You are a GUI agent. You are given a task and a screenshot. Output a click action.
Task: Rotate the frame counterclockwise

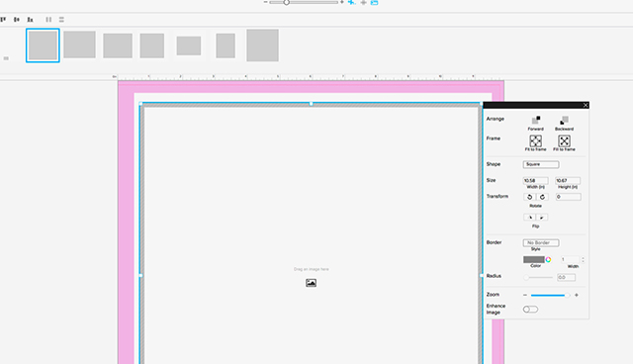(530, 197)
